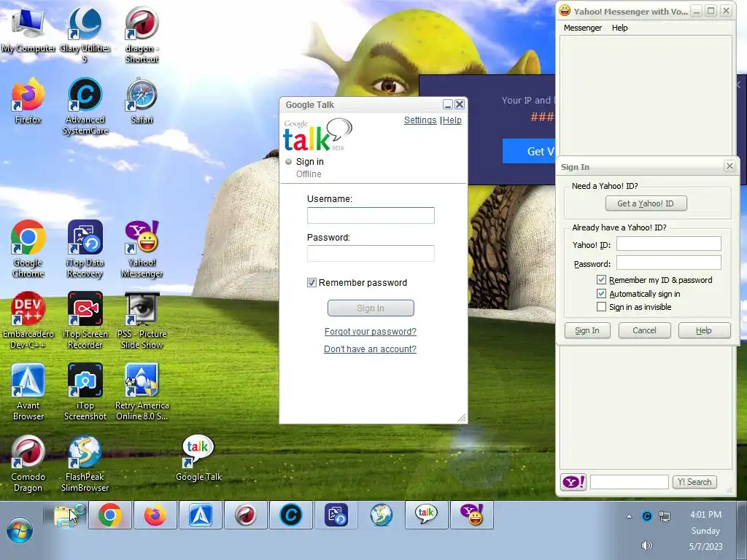Show hidden tray icons arrow
This screenshot has height=560, width=747.
pos(629,516)
